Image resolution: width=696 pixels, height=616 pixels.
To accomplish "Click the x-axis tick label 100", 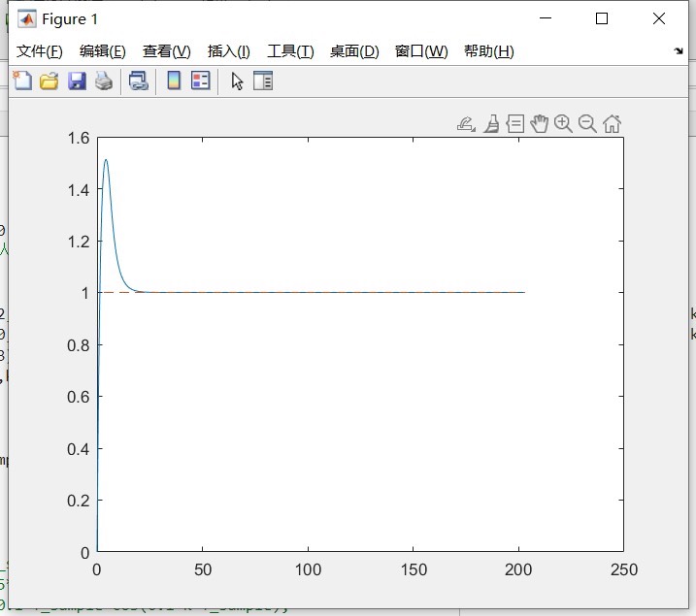I will click(x=308, y=569).
